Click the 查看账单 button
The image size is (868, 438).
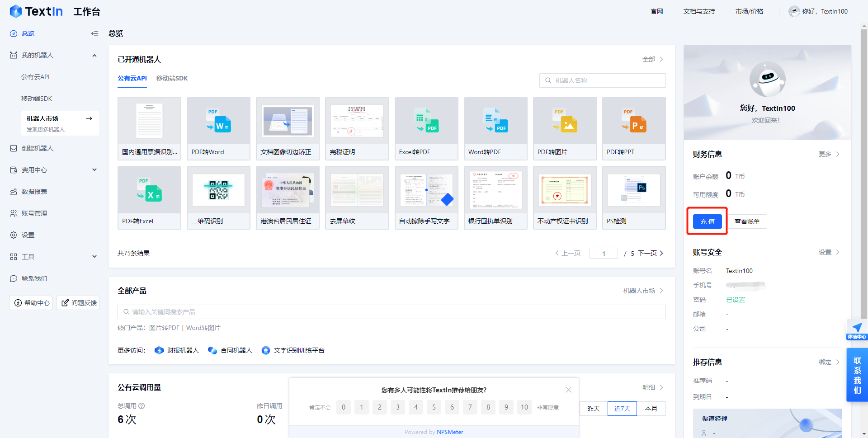[747, 221]
